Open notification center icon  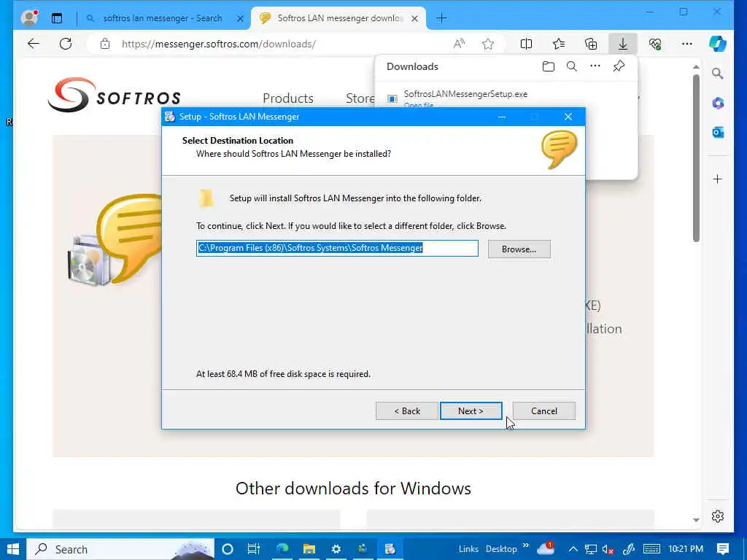click(723, 549)
